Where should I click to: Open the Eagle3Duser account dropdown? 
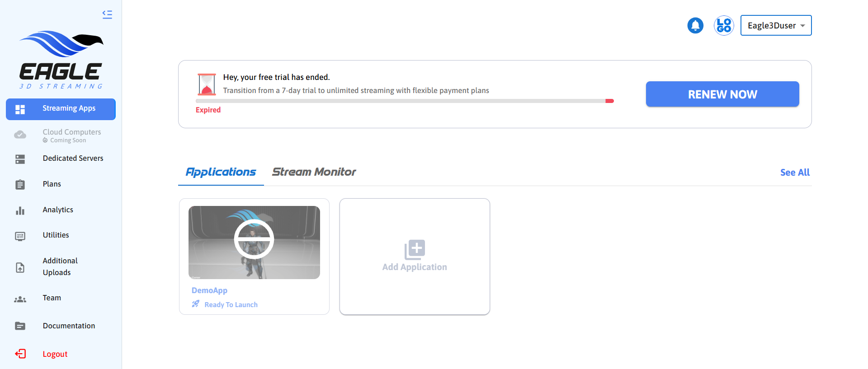pyautogui.click(x=776, y=25)
